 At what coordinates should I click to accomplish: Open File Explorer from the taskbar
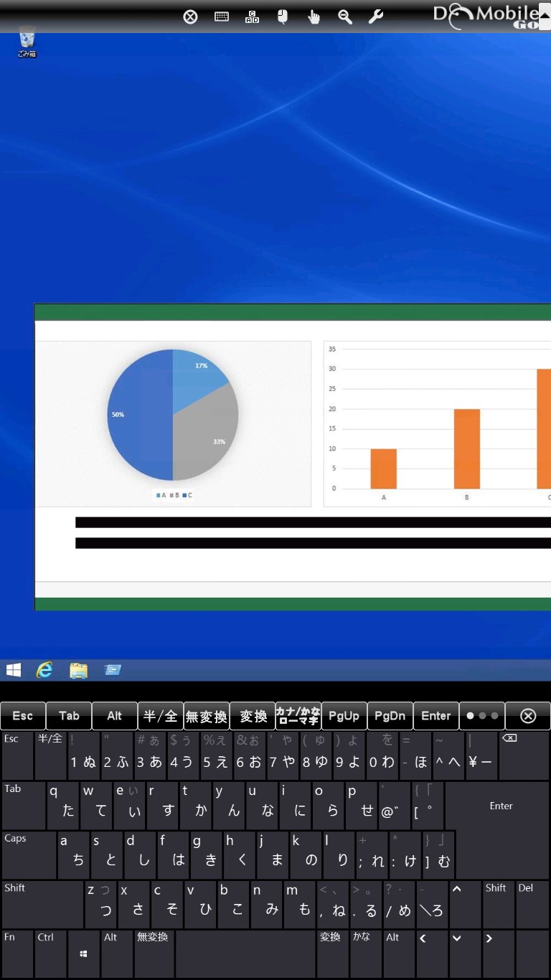pos(78,670)
